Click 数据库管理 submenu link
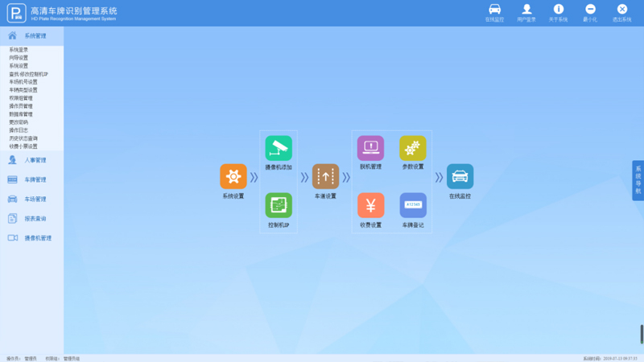 tap(21, 114)
